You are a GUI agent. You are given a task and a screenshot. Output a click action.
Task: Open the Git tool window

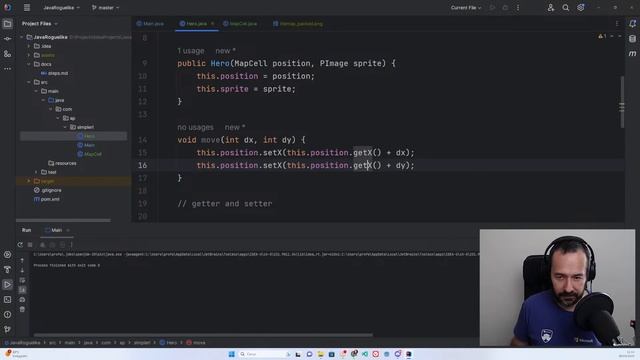point(7,329)
